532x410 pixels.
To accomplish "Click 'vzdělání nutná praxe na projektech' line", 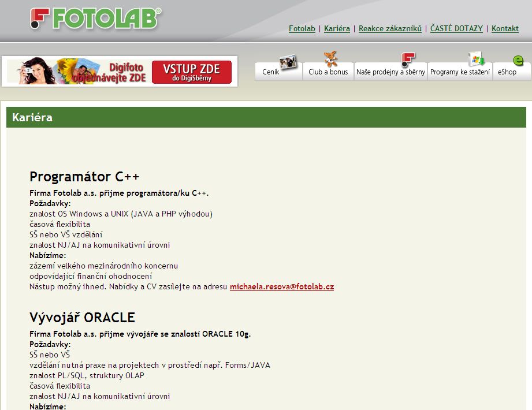I will pyautogui.click(x=150, y=365).
